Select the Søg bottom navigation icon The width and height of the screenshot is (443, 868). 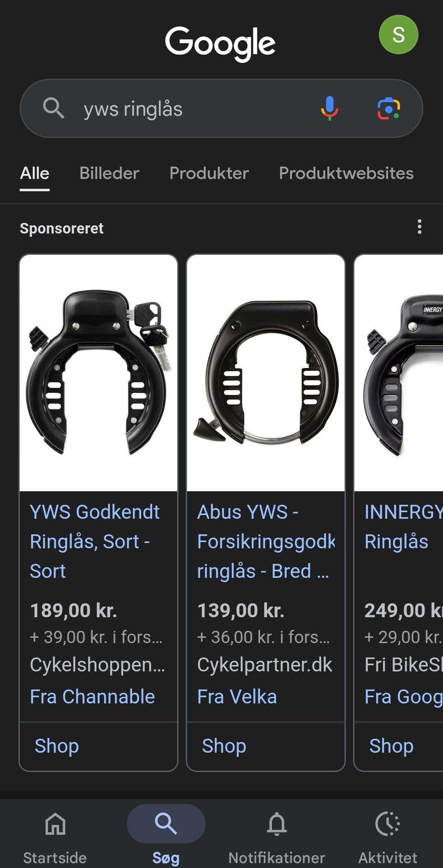tap(166, 824)
